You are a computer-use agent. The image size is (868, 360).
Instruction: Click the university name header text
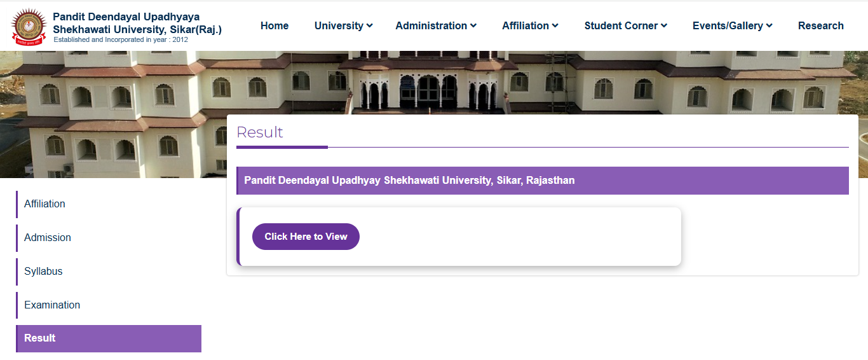pyautogui.click(x=137, y=24)
